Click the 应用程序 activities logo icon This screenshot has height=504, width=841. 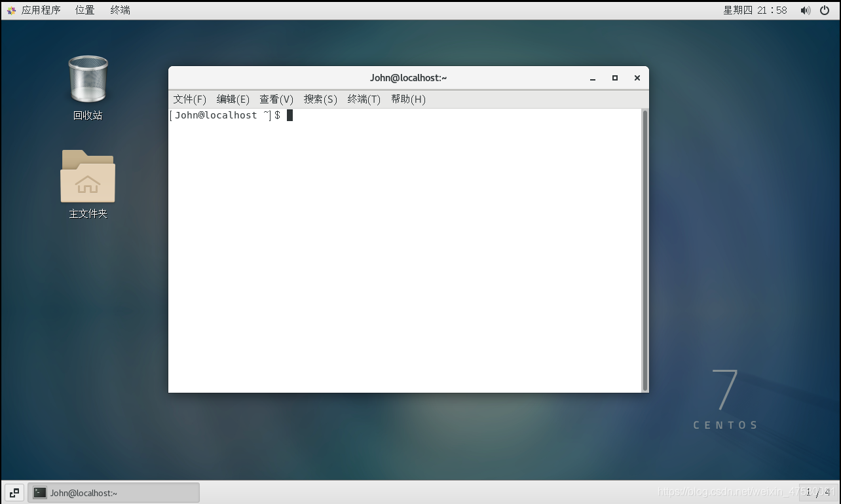coord(11,10)
